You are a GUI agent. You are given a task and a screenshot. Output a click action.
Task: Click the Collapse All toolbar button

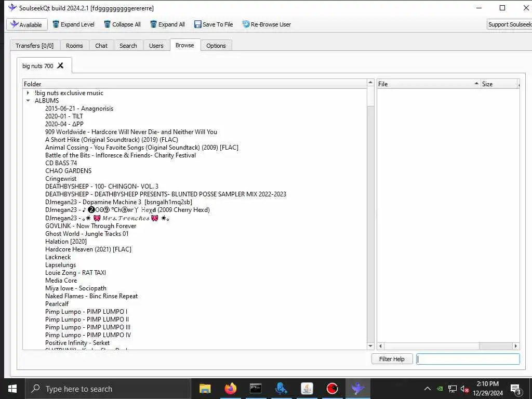pyautogui.click(x=122, y=24)
